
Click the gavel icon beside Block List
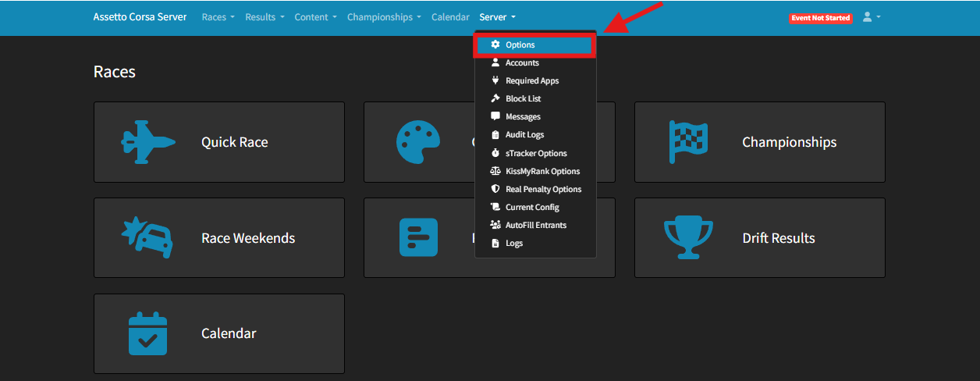coord(495,98)
